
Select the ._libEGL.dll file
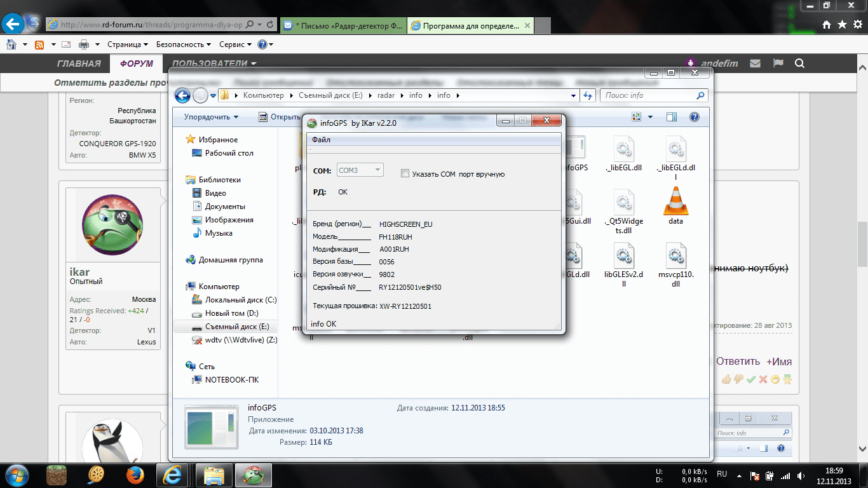[x=624, y=154]
